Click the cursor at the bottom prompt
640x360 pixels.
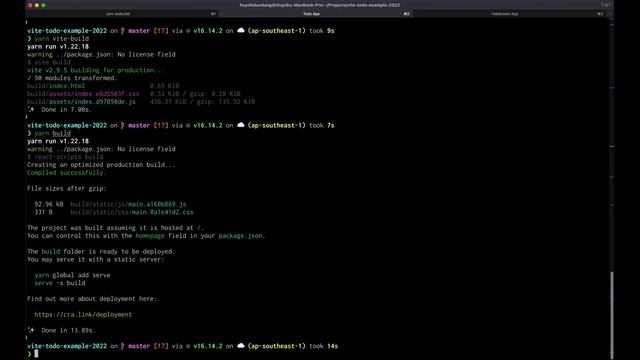36,354
